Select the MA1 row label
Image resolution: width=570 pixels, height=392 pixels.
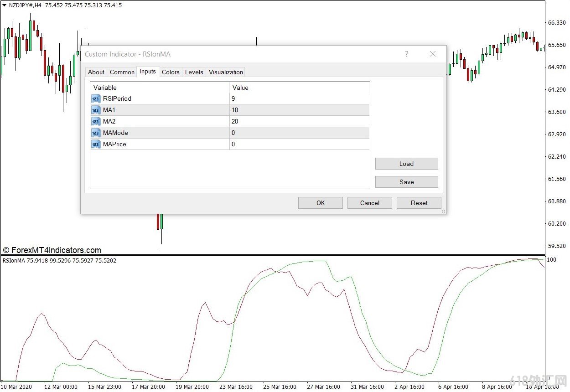(x=109, y=110)
